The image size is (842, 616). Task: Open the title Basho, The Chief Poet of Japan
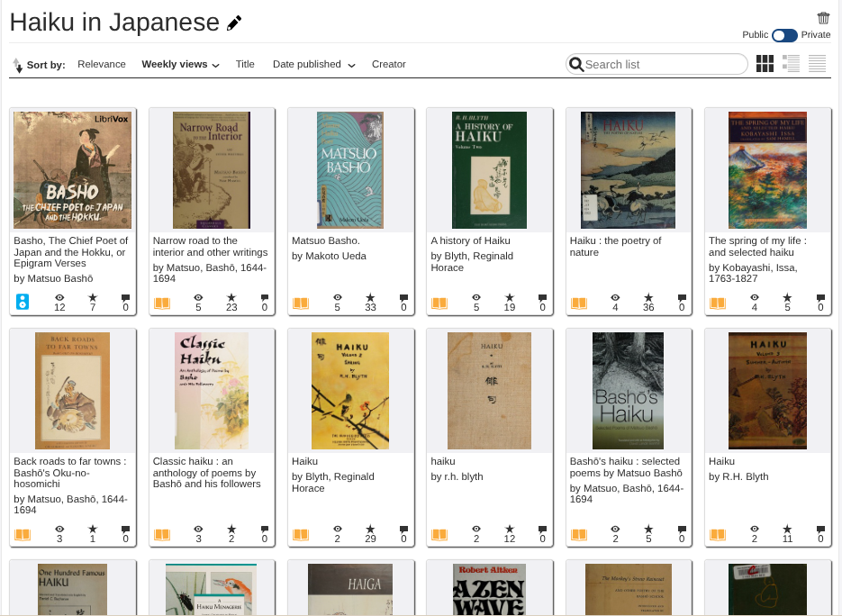click(71, 252)
